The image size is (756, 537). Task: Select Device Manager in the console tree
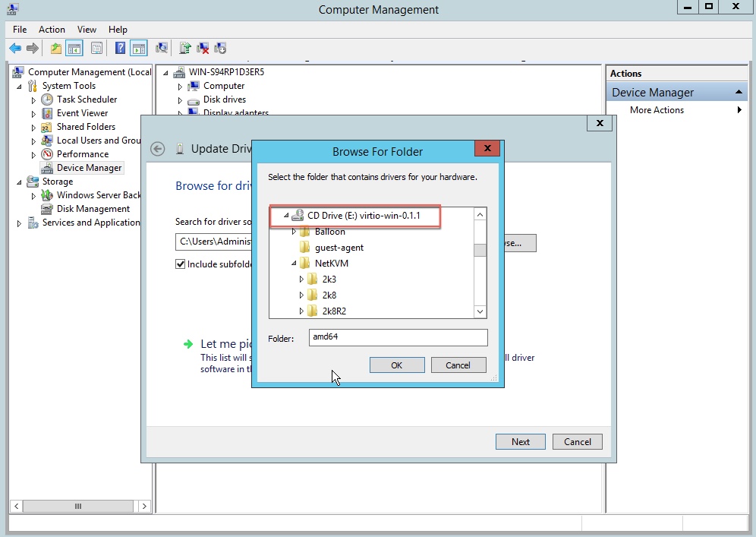90,168
